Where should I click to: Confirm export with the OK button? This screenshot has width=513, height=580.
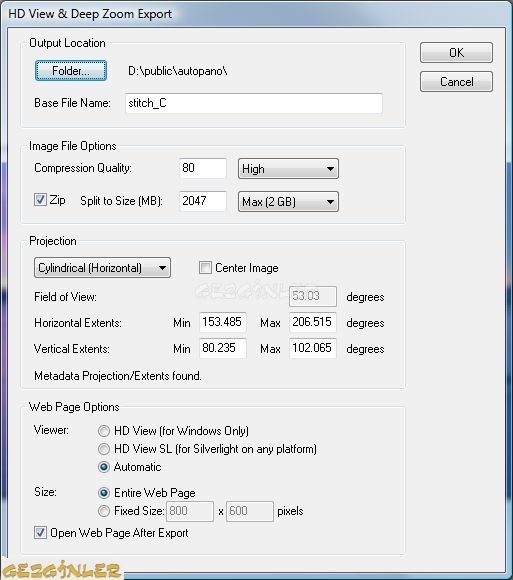(x=456, y=53)
